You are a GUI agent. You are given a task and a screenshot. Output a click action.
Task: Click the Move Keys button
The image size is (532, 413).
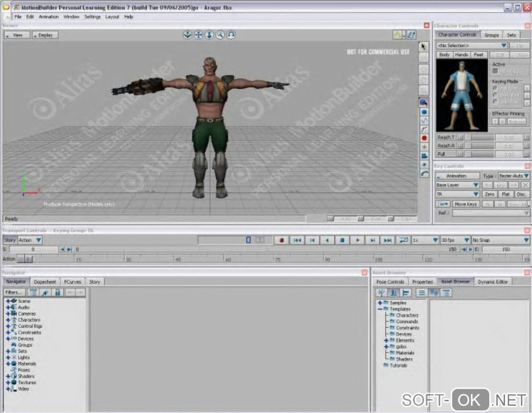pyautogui.click(x=465, y=204)
